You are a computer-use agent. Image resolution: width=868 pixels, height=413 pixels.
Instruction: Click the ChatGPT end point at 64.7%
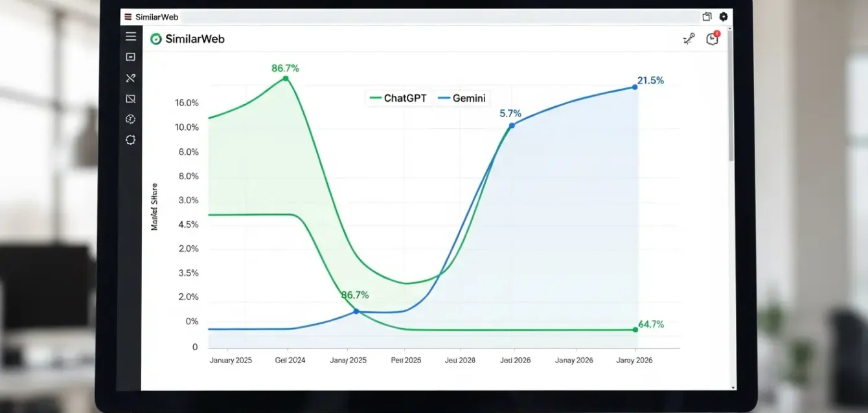[635, 329]
